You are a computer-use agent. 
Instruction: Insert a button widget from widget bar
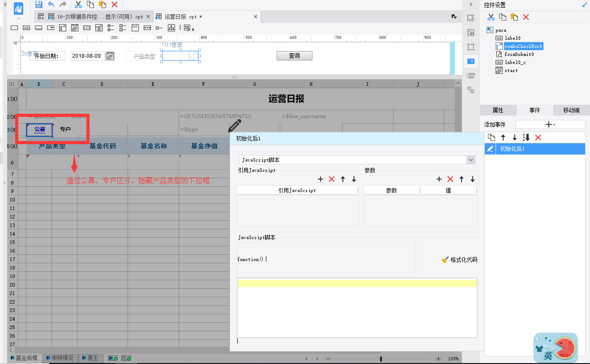(x=38, y=28)
